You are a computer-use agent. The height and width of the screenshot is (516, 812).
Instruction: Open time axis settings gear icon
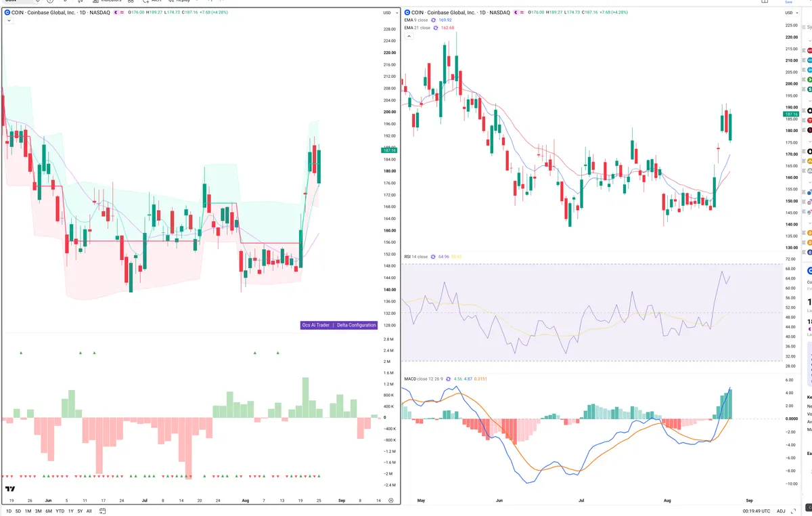click(x=390, y=500)
